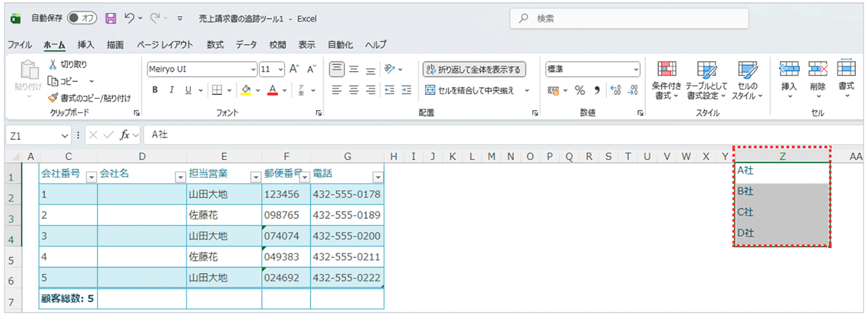Open the number format 標準 dropdown
The height and width of the screenshot is (326, 868).
[636, 70]
